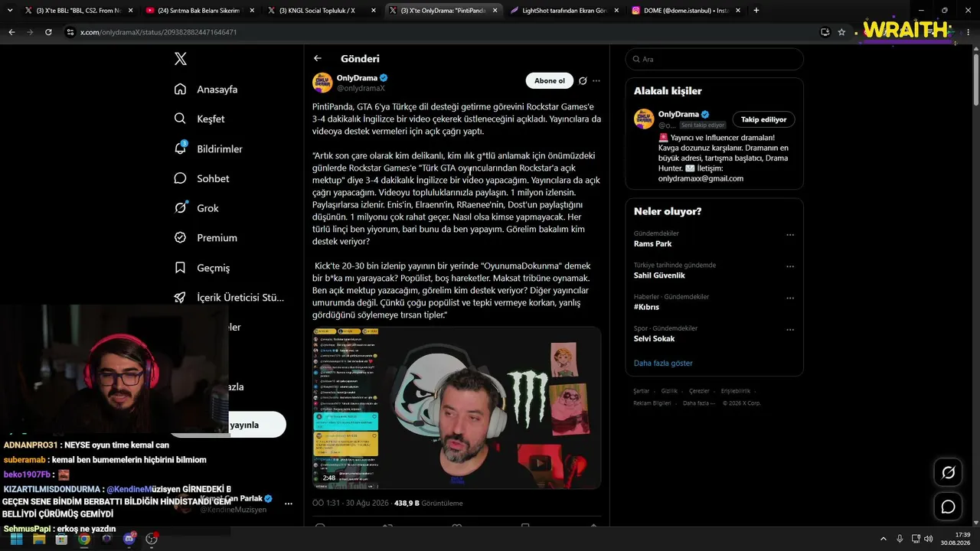Open the Sahil Güvenlik trend
Viewport: 980px width, 551px height.
click(x=659, y=275)
